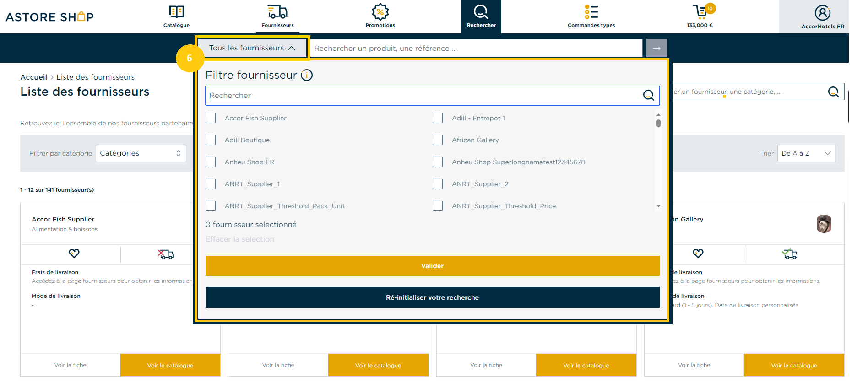The image size is (868, 383).
Task: Open Commandes types list
Action: coord(591,16)
